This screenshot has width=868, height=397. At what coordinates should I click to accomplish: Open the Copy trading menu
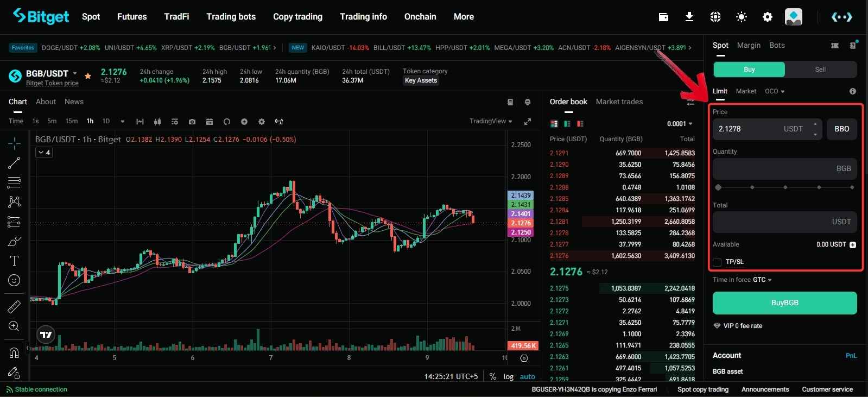[297, 17]
